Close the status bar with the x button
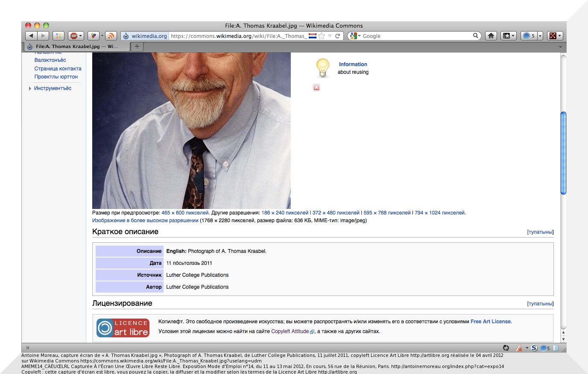This screenshot has height=374, width=588. pos(28,348)
